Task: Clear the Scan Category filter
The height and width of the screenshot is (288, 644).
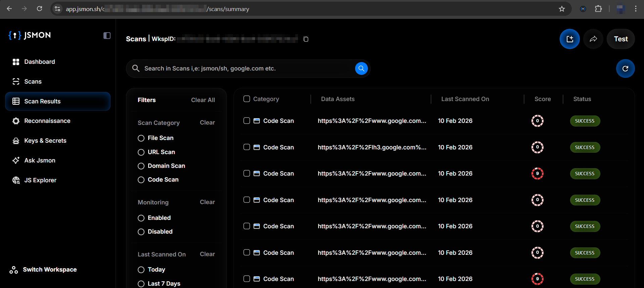Action: [207, 123]
